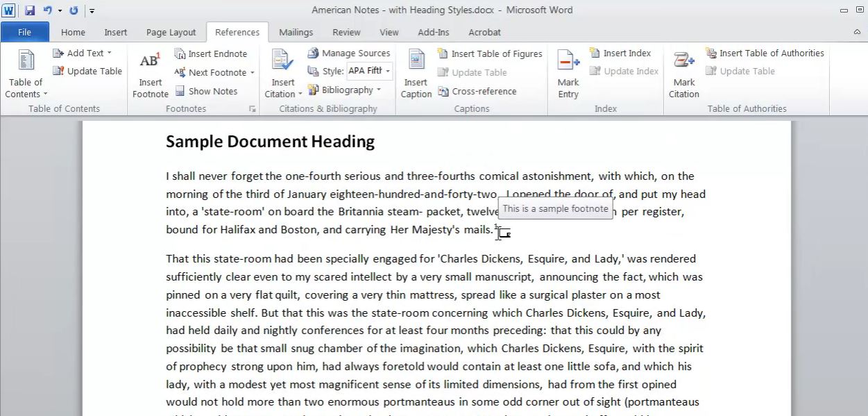Open the Table of Contents gallery
Viewport: 868px width, 416px height.
click(26, 74)
